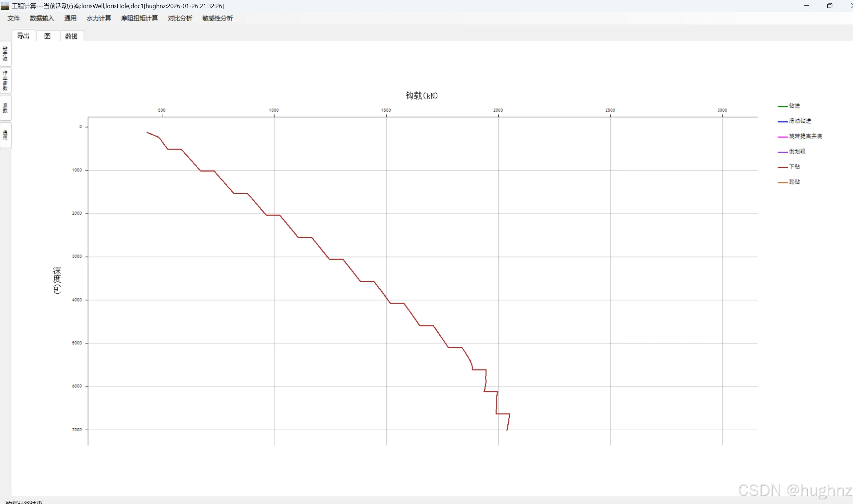Open the 通用 menu in menu bar
This screenshot has width=853, height=504.
tap(70, 18)
